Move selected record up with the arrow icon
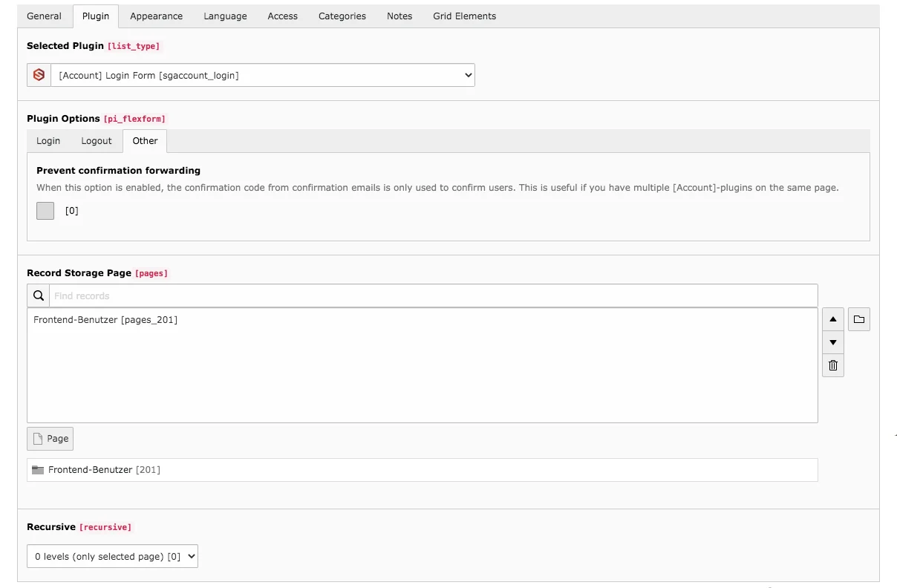Viewport: 897px width, 588px height. 832,318
